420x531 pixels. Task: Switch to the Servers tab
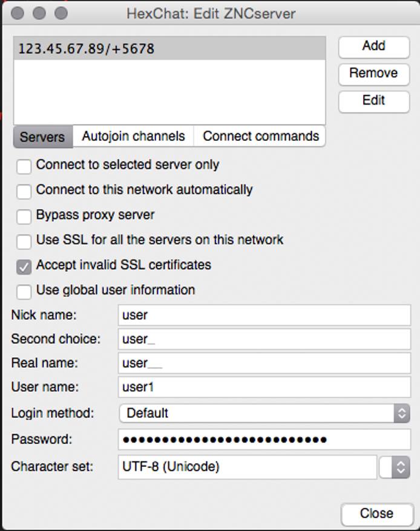(42, 137)
